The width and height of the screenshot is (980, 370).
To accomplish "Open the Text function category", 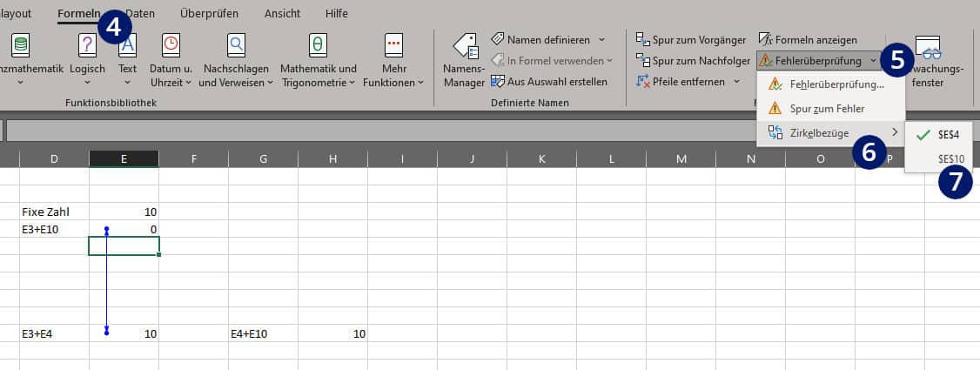I will 127,60.
